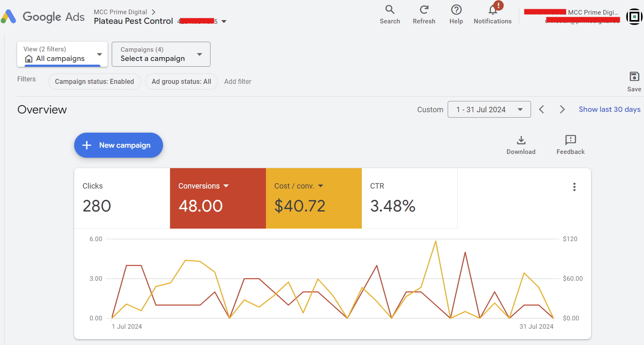
Task: Click the Show last 30 days link
Action: coord(609,109)
